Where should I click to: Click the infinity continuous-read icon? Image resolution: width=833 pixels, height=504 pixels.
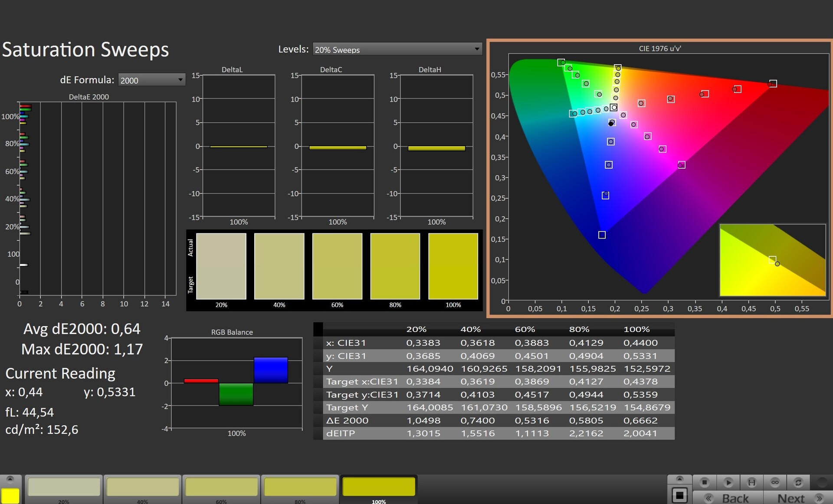[775, 482]
